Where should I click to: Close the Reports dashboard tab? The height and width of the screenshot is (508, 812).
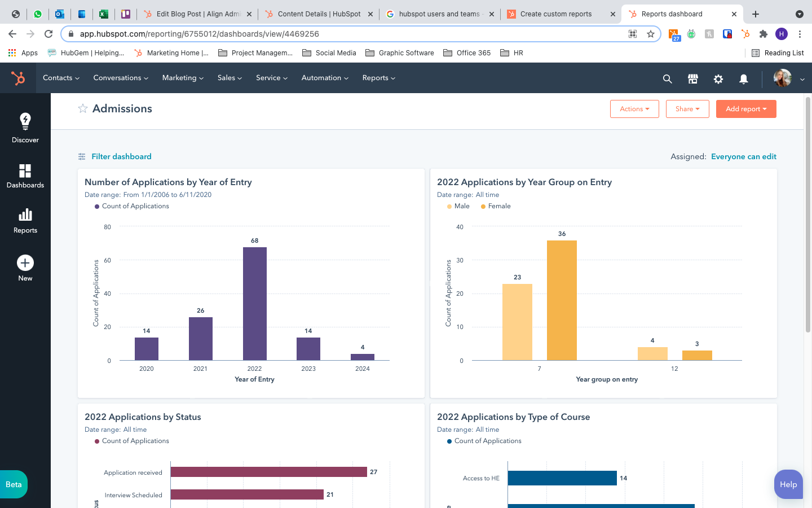(x=734, y=14)
